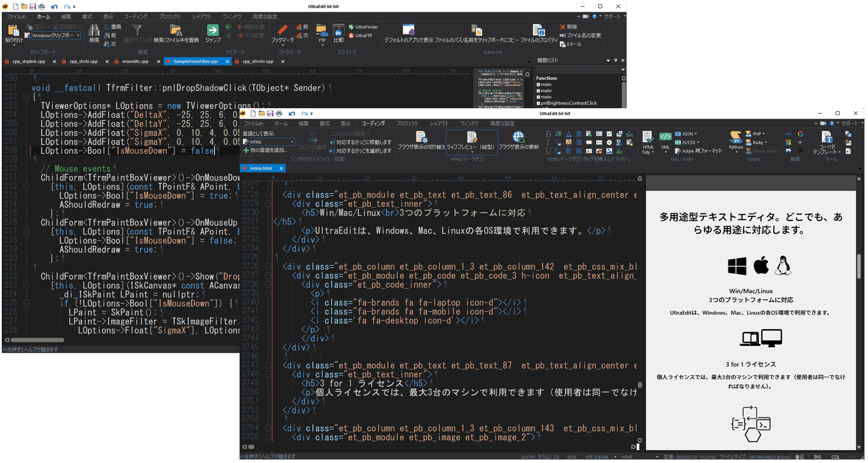This screenshot has height=463, width=868.
Task: Close the SampleFormFilter.cpp tab
Action: tap(227, 61)
